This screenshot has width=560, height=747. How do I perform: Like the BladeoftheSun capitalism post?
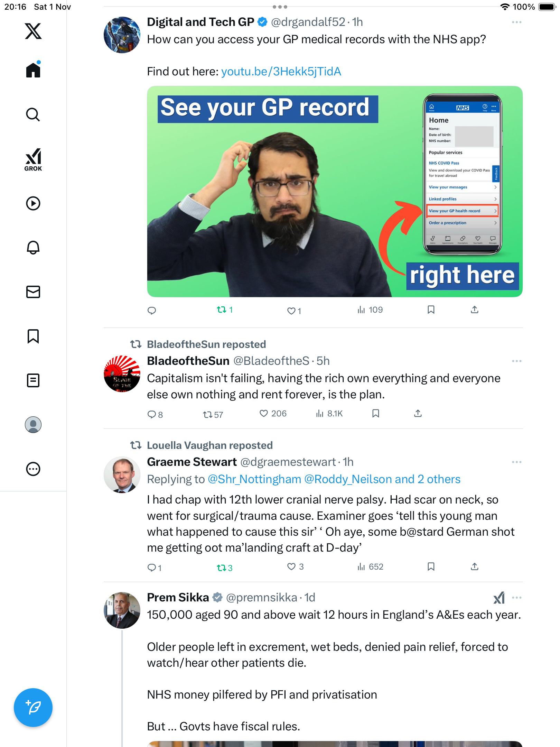[x=263, y=413]
